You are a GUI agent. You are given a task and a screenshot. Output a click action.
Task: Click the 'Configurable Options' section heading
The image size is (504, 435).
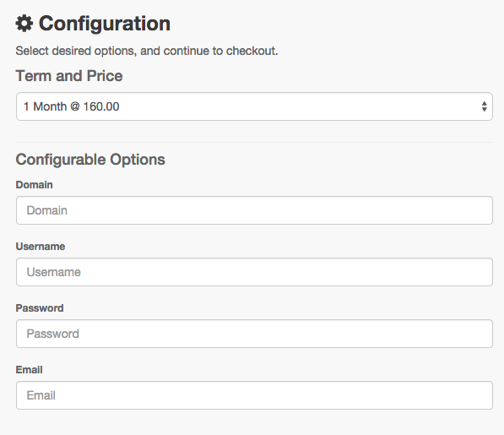90,160
